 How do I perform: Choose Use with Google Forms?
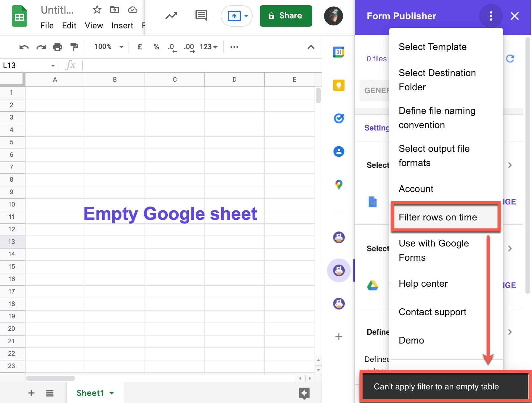[446, 250]
